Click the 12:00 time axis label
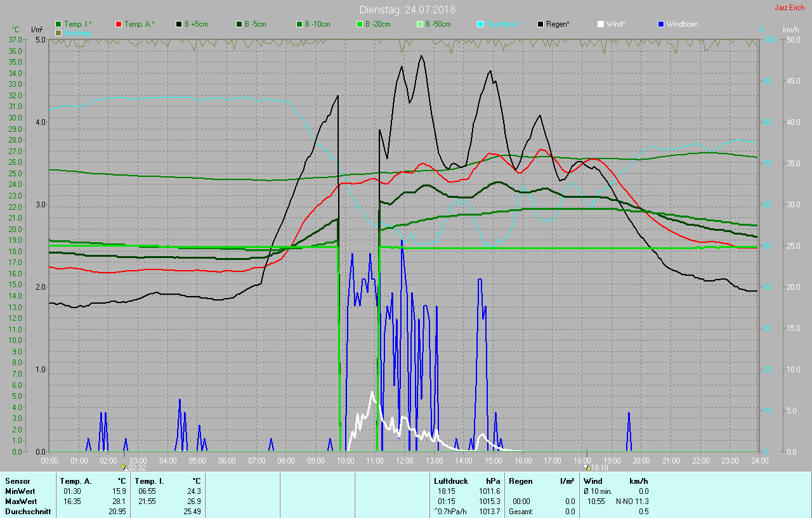The image size is (812, 518). (x=405, y=460)
